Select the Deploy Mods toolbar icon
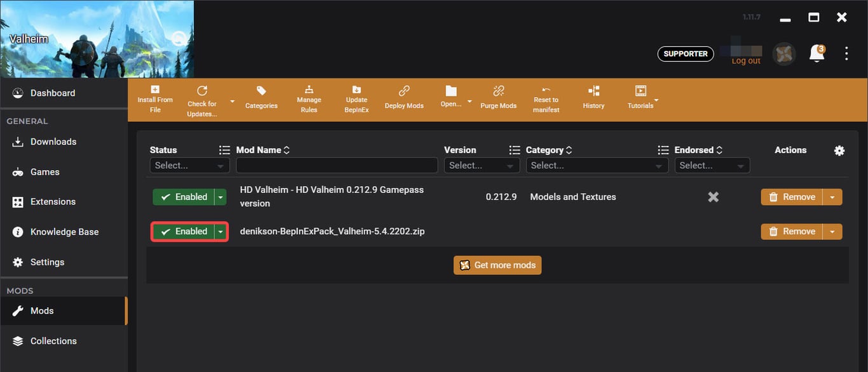 (x=404, y=98)
